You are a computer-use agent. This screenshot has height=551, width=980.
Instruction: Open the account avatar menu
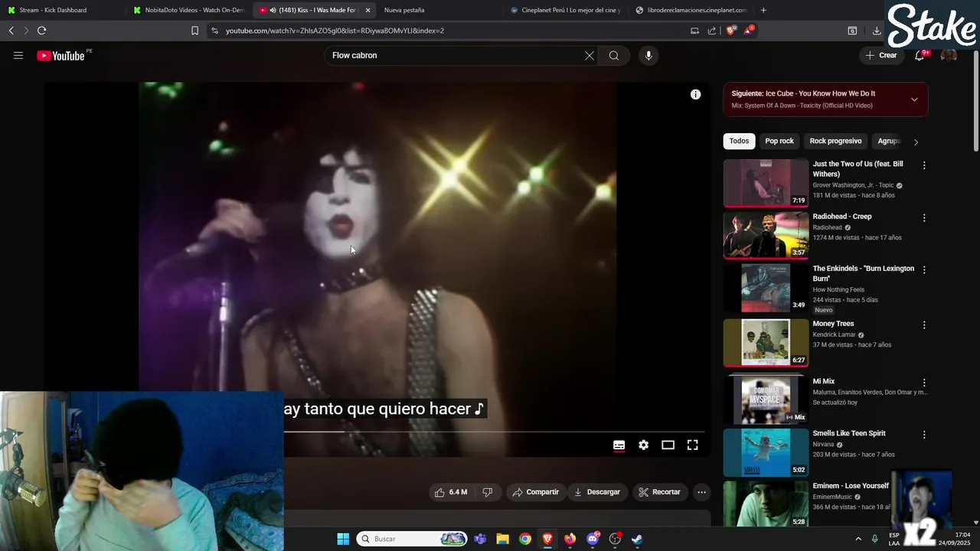949,55
